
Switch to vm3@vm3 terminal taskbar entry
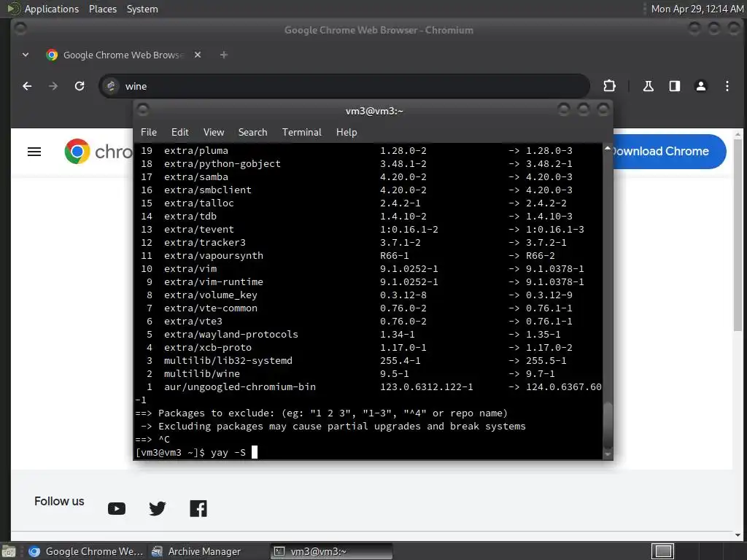point(332,551)
